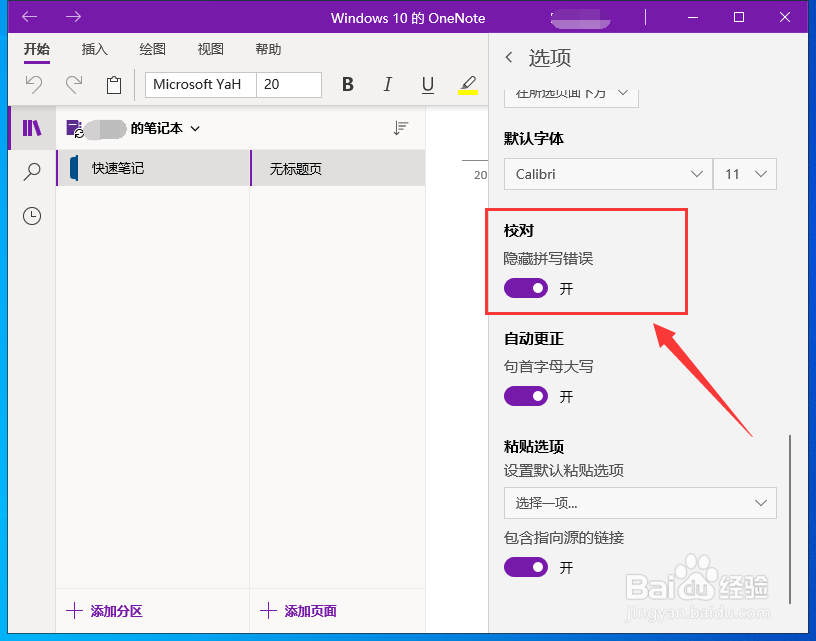The height and width of the screenshot is (641, 816).
Task: Select the 快速笔记 section
Action: (x=153, y=168)
